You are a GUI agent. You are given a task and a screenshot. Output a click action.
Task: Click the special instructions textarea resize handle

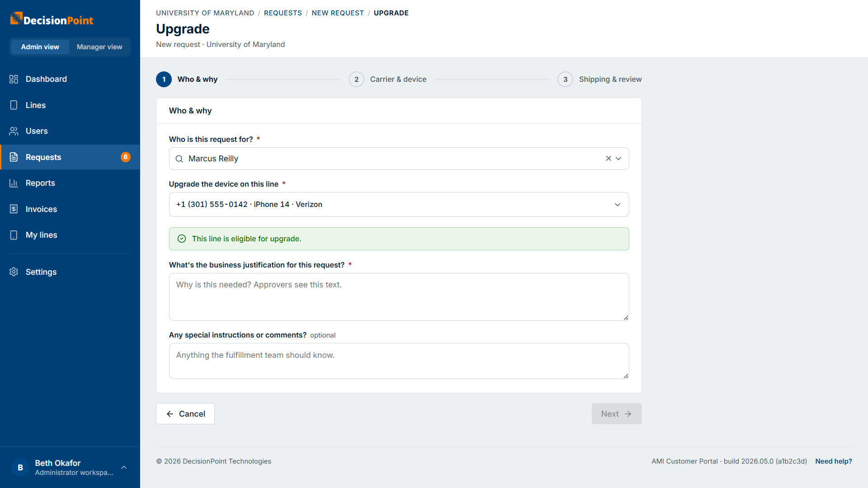(x=626, y=376)
